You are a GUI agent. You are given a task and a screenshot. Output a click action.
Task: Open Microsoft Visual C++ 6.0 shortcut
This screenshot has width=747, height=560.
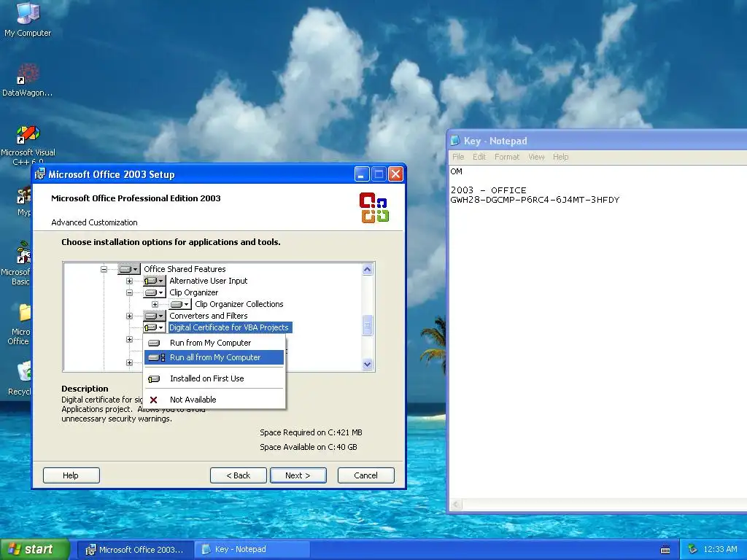coord(28,145)
